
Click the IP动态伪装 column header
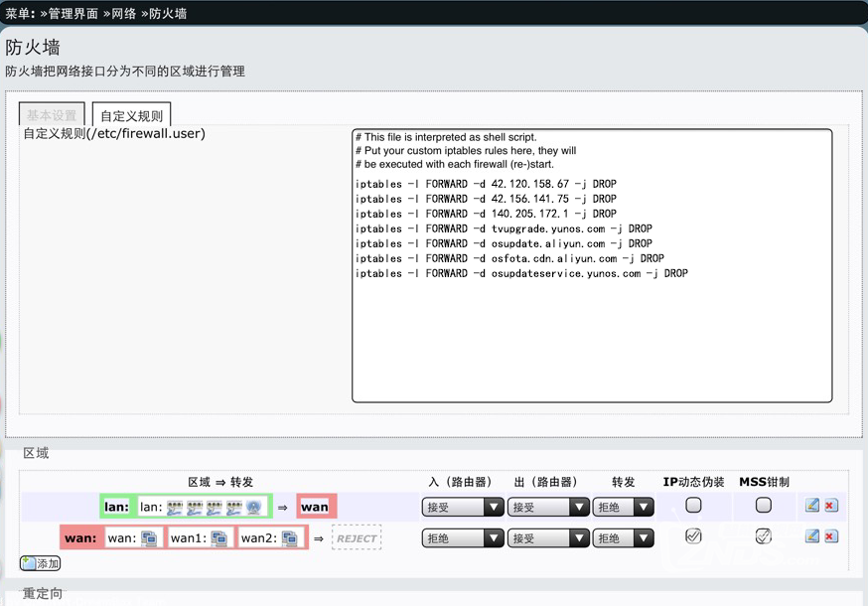(693, 482)
